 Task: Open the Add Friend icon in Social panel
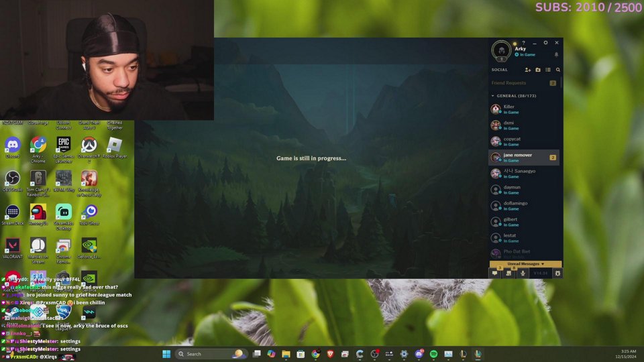[528, 70]
